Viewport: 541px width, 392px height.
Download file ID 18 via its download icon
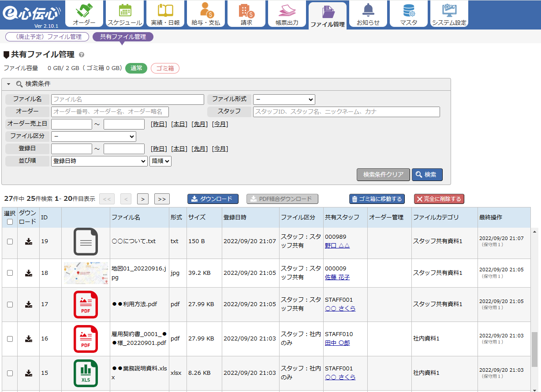pos(29,273)
